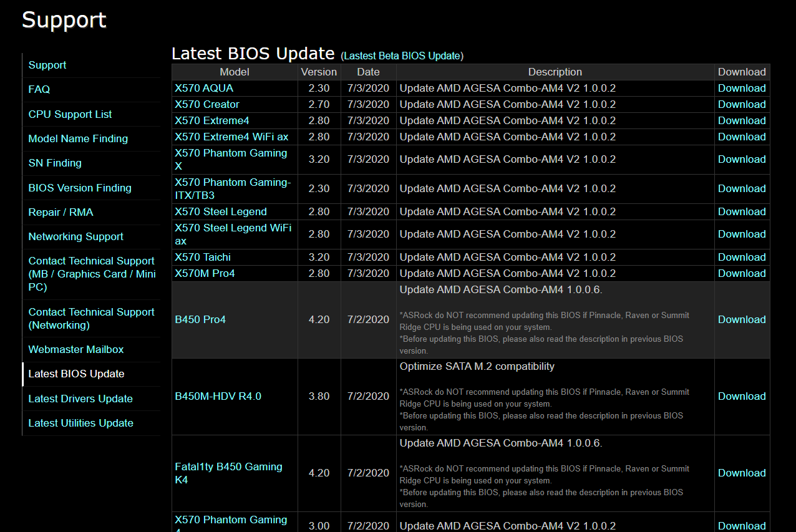This screenshot has height=532, width=796.
Task: Open X570 Extreme4 model link
Action: (x=212, y=120)
